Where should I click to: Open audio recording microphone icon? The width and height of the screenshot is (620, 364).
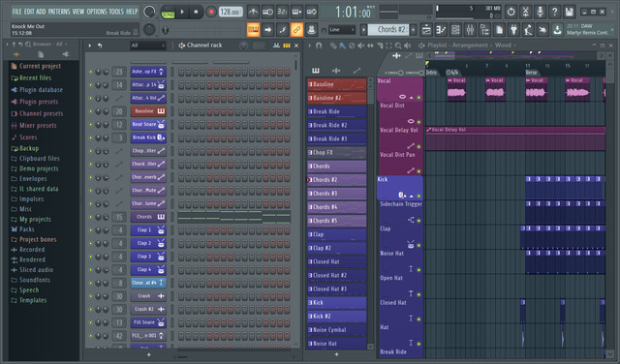540,12
